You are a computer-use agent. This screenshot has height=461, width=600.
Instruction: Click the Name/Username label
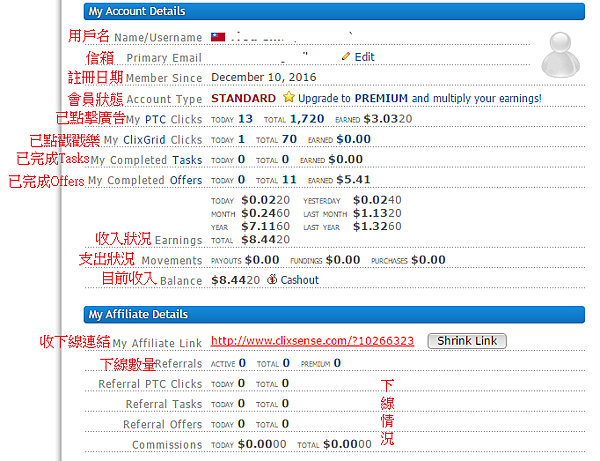tap(158, 37)
